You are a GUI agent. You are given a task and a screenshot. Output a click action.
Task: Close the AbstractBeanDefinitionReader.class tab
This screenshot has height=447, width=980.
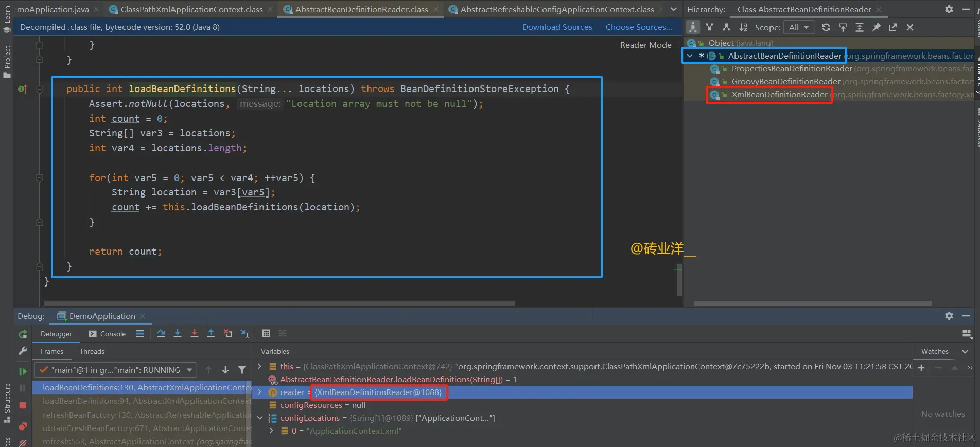(436, 9)
